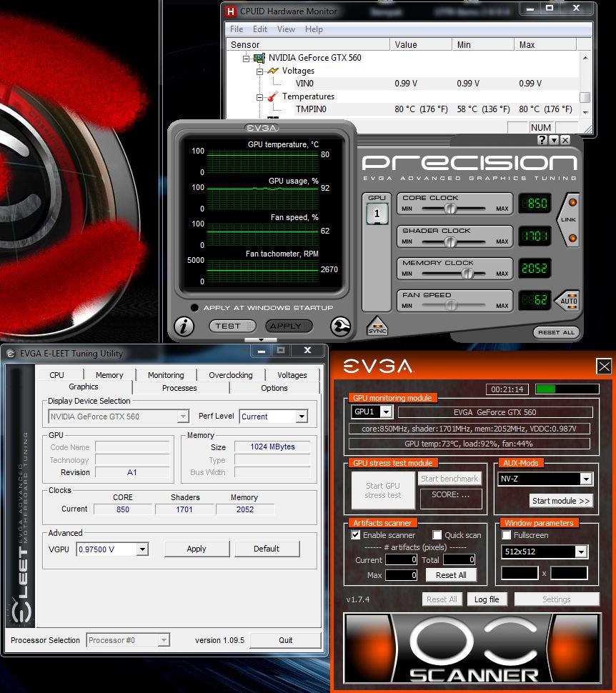Open the 512x512 resolution dropdown
Image resolution: width=616 pixels, height=693 pixels.
pos(580,552)
